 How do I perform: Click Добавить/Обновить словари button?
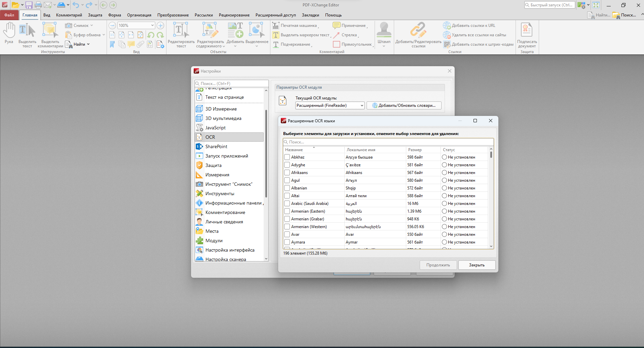point(404,105)
